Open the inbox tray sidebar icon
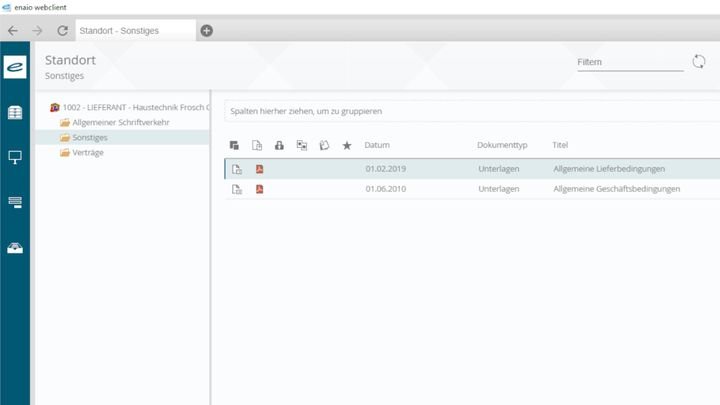The width and height of the screenshot is (720, 405). [16, 247]
